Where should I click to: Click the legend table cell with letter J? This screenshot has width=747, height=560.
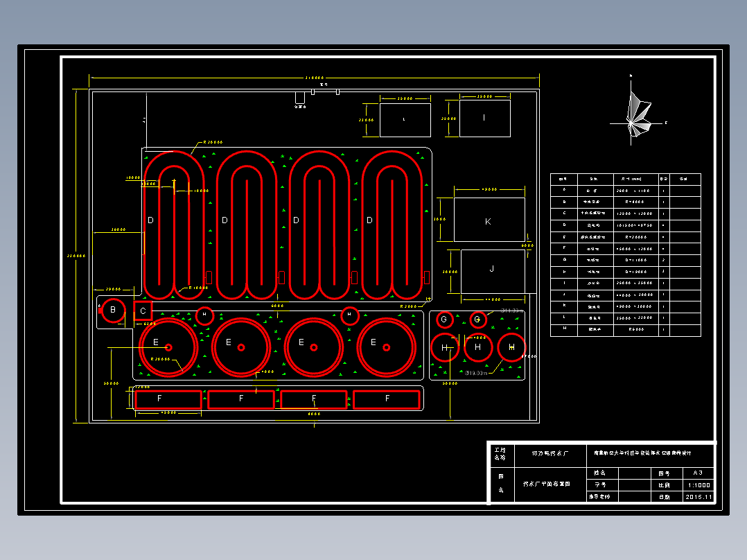pyautogui.click(x=564, y=295)
